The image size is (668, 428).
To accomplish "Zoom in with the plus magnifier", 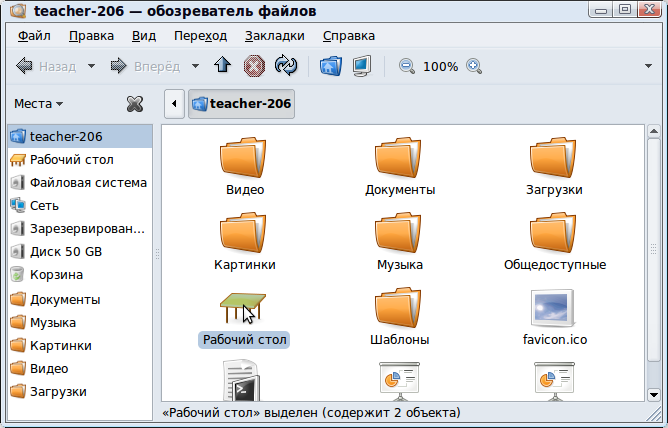I will [474, 66].
